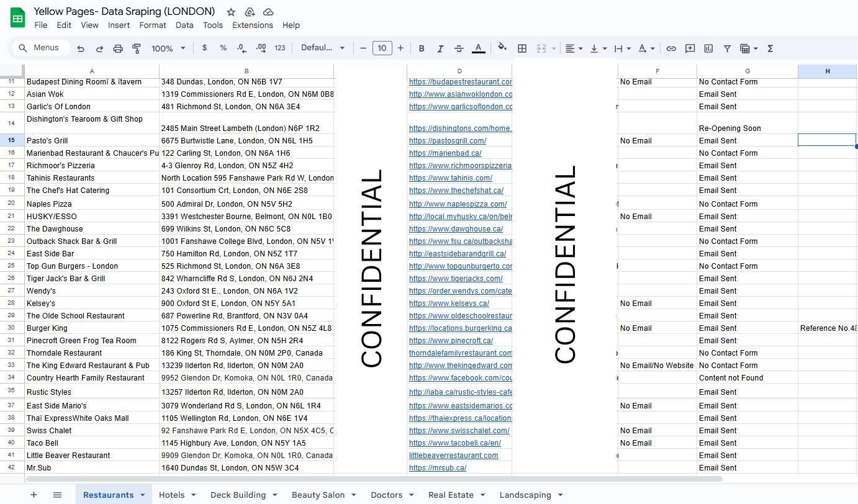Open the Borders tool
Image resolution: width=858 pixels, height=504 pixels.
[522, 48]
